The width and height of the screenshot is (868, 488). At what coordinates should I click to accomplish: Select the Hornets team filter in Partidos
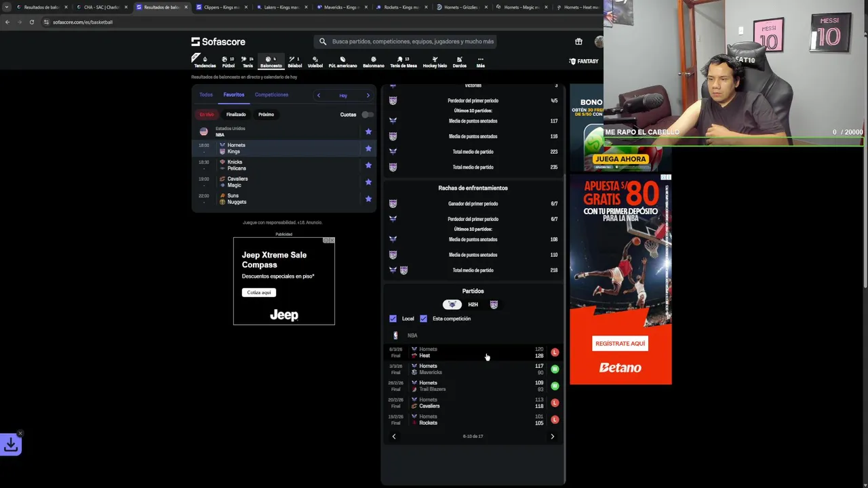pyautogui.click(x=452, y=305)
